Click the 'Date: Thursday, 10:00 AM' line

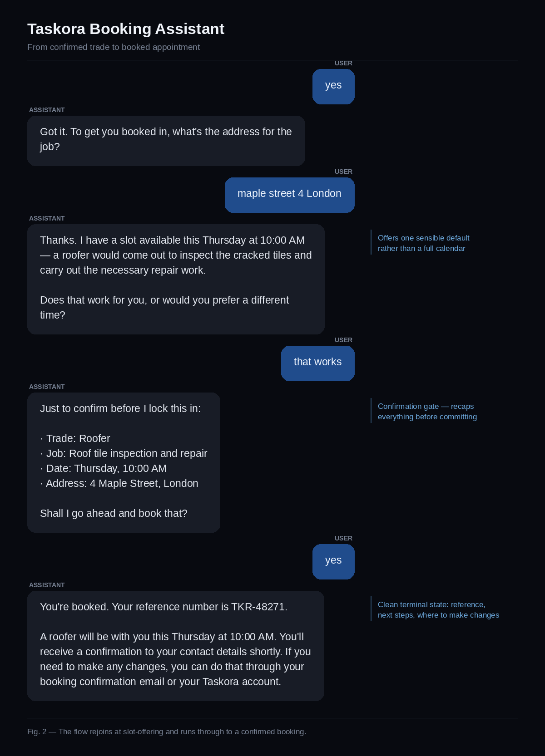[x=103, y=468]
